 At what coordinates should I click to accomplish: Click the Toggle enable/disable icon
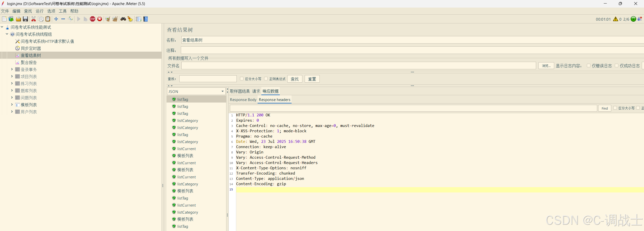click(70, 19)
